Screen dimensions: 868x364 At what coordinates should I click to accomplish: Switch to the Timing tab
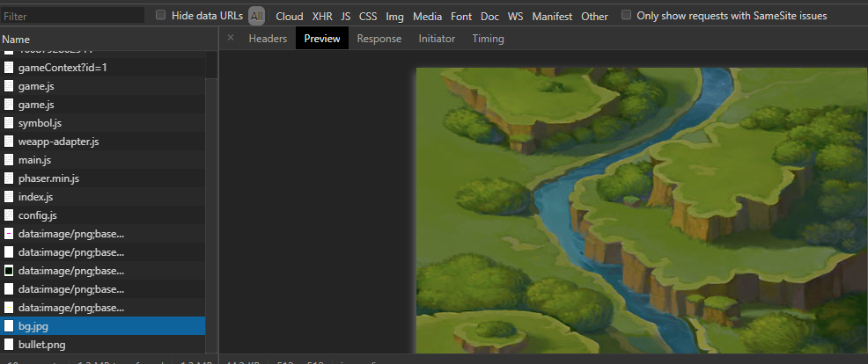coord(489,39)
